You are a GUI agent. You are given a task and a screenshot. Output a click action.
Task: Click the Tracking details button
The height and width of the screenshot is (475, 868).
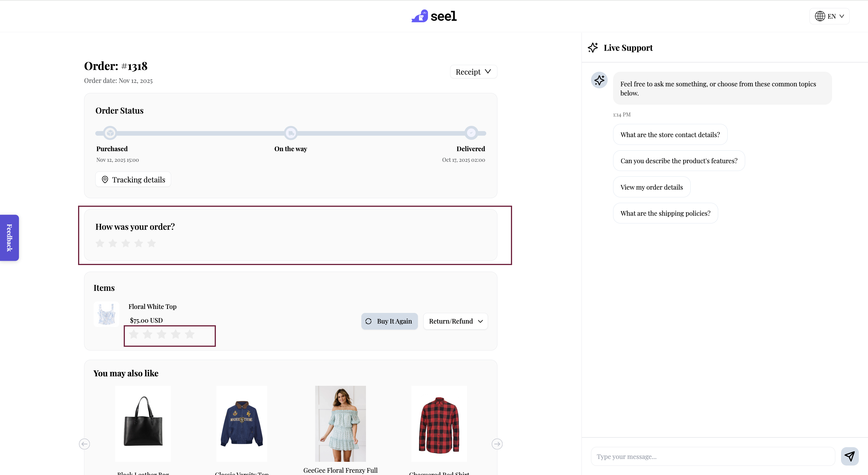pyautogui.click(x=133, y=180)
